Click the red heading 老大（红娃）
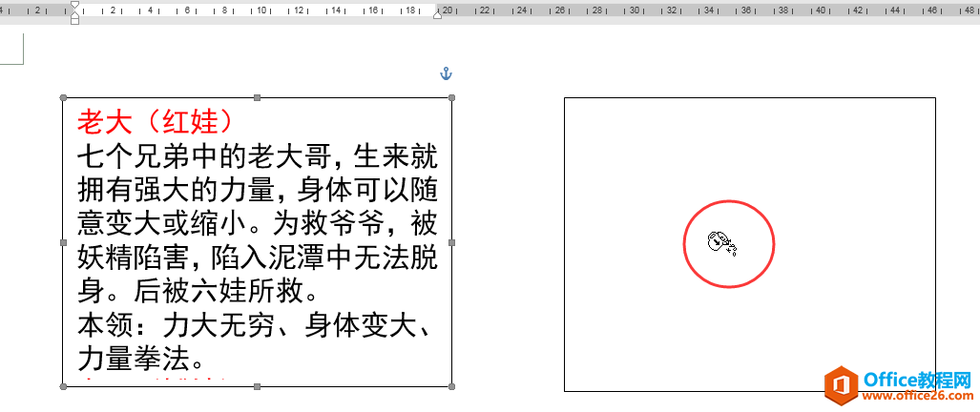 click(156, 122)
